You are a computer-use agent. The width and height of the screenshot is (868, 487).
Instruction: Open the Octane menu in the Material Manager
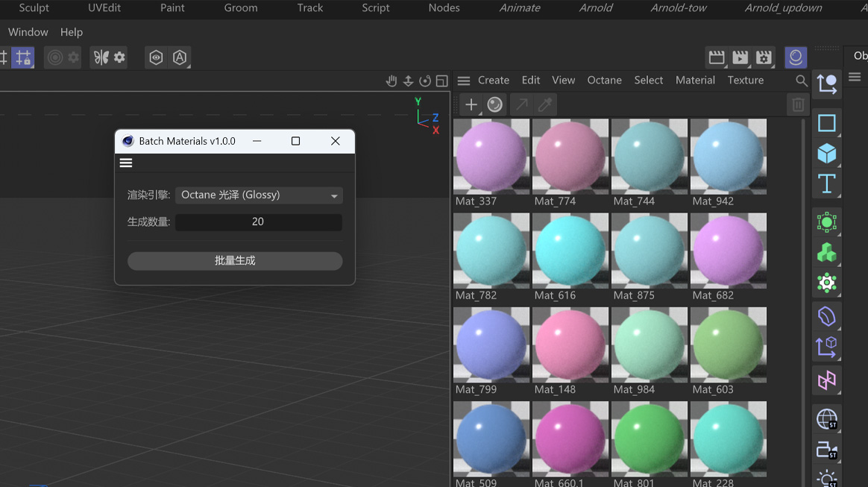point(603,80)
